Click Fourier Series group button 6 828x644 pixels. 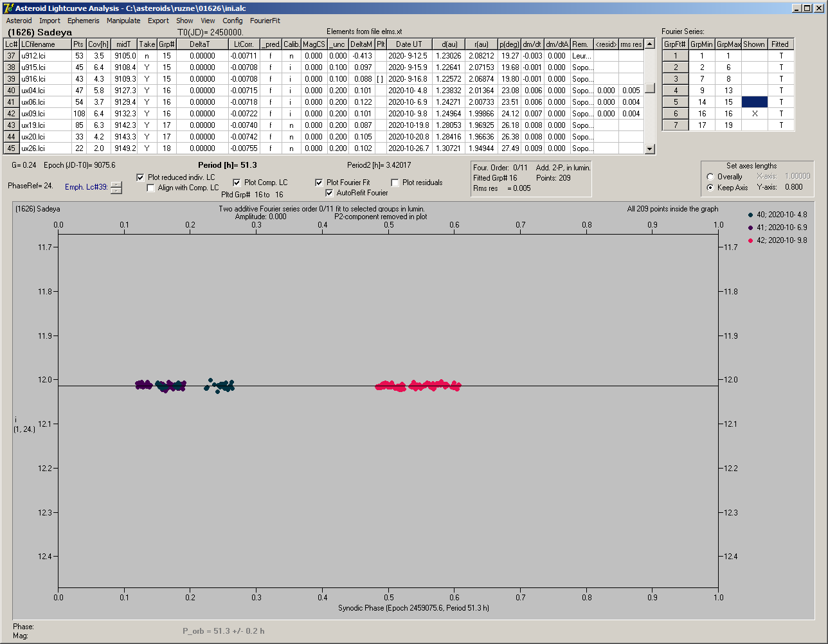coord(676,114)
